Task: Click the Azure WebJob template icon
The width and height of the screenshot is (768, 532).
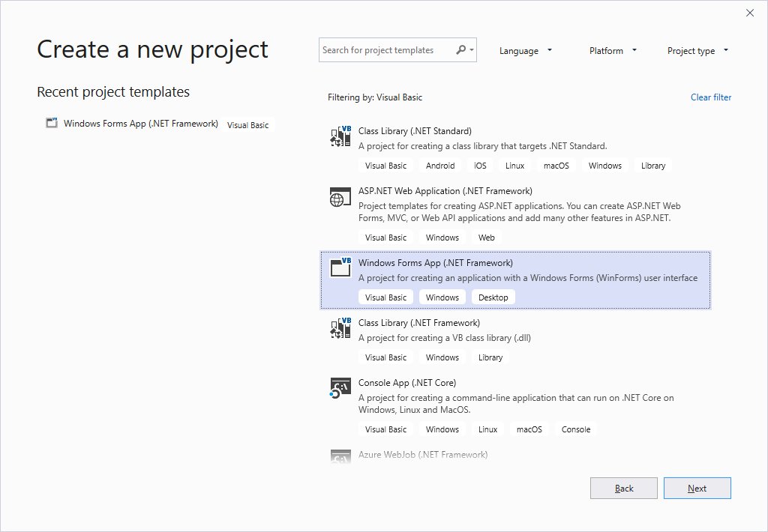Action: 340,456
